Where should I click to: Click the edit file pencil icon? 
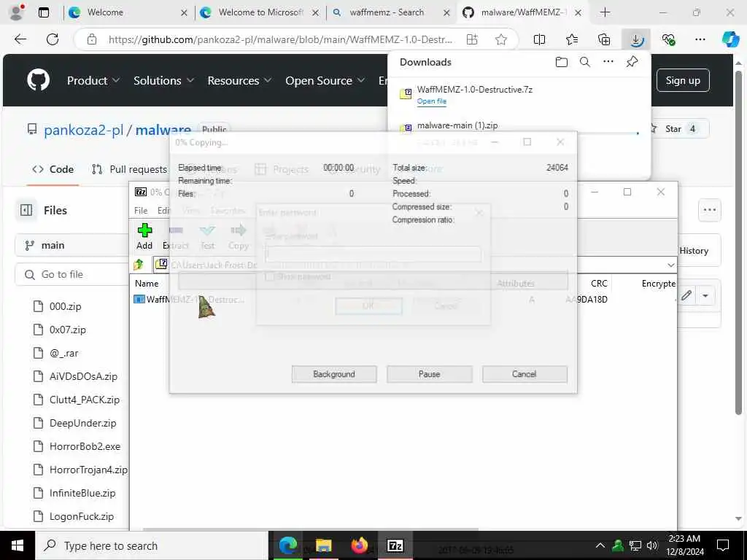(686, 296)
